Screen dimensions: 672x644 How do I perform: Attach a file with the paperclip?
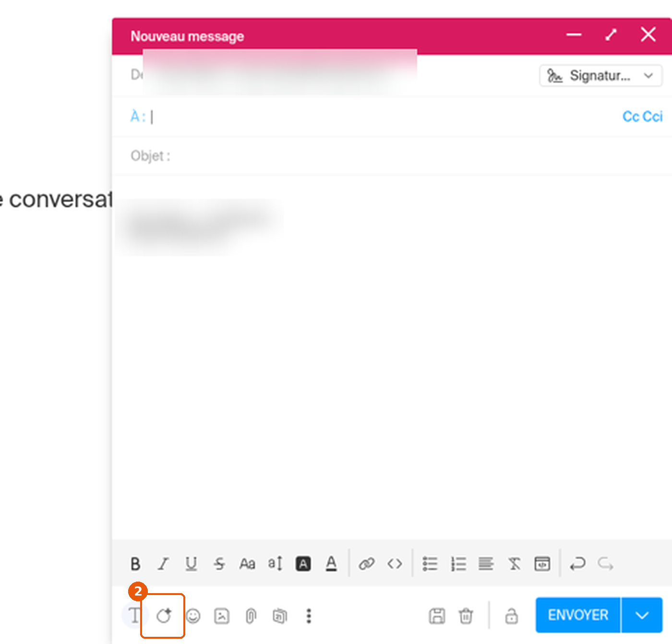coord(251,616)
